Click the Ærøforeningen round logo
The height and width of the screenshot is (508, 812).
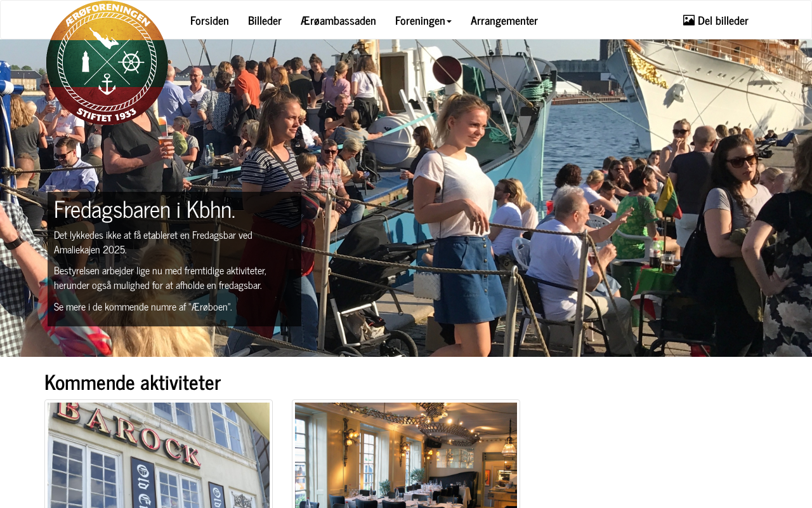(x=107, y=63)
